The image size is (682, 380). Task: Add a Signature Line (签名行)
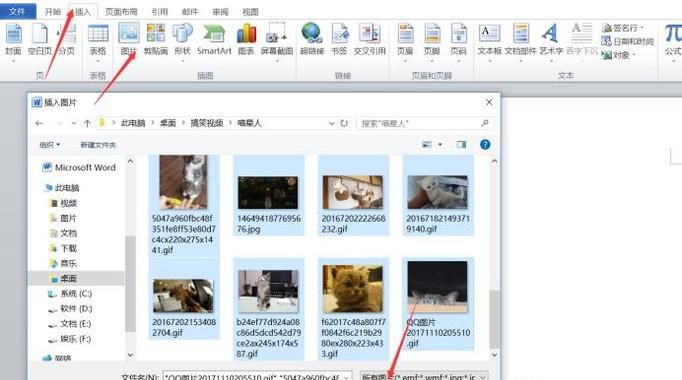click(623, 28)
